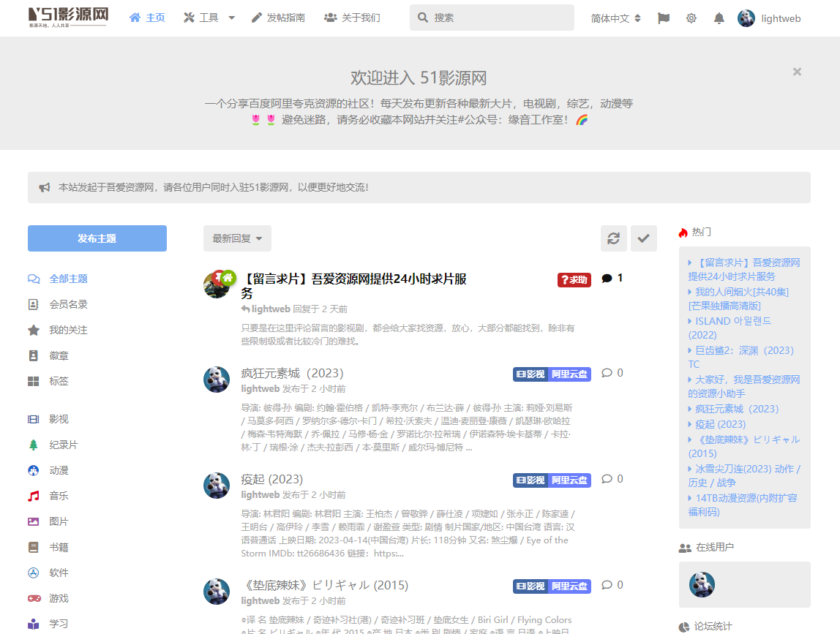The image size is (840, 634).
Task: Open the lightweb user menu
Action: (769, 18)
